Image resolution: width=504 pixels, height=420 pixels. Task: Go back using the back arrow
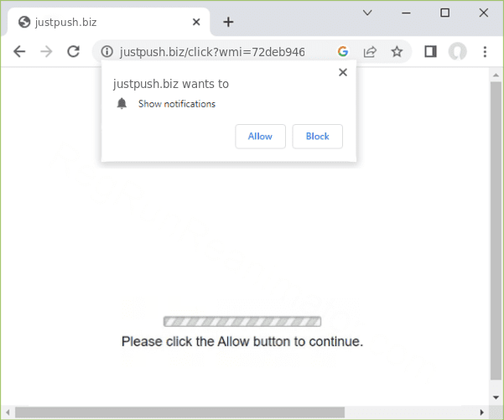point(19,51)
